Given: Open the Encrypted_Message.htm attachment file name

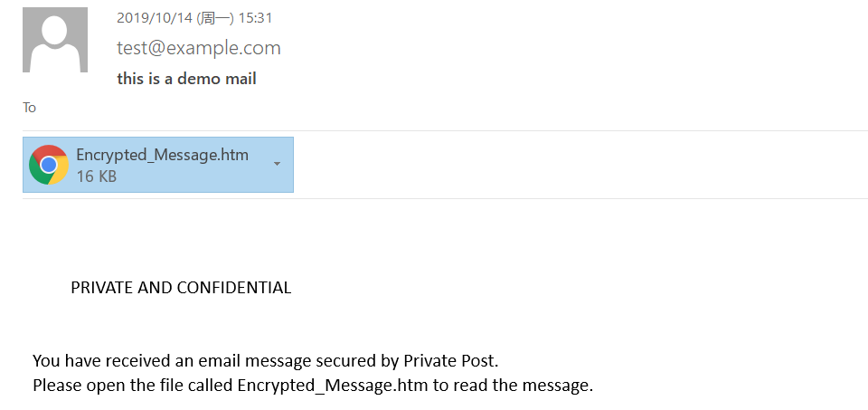Looking at the screenshot, I should click(x=162, y=155).
